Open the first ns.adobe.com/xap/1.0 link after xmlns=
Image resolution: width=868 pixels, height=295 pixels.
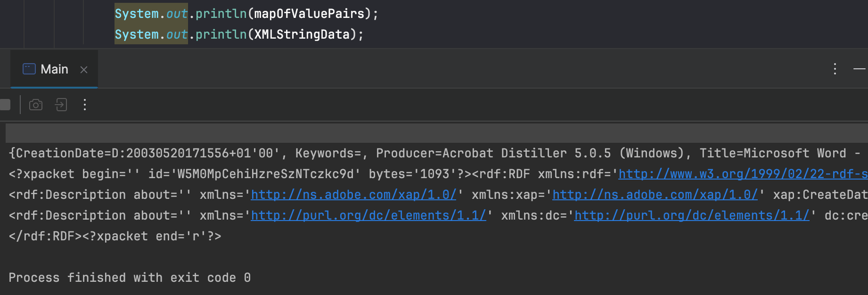coord(353,195)
